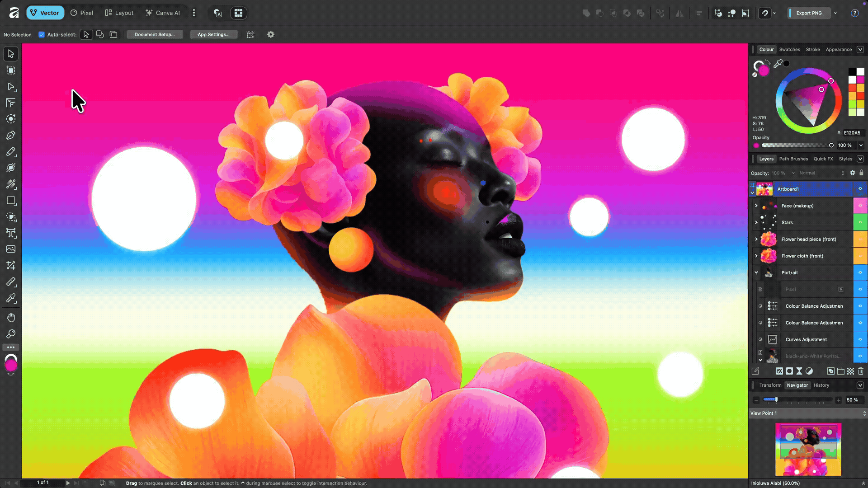Delete selected layer using trash icon
868x488 pixels.
click(x=861, y=371)
